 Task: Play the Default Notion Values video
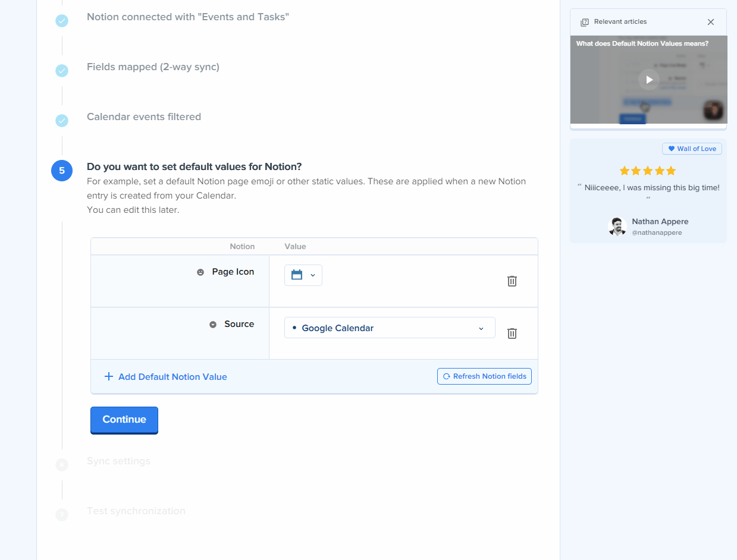[x=649, y=80]
